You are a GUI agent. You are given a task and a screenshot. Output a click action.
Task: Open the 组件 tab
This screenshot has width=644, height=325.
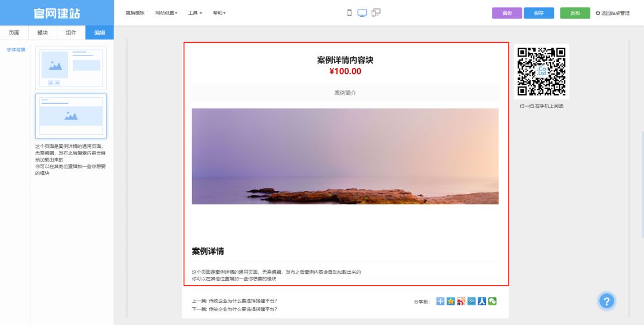pyautogui.click(x=71, y=33)
